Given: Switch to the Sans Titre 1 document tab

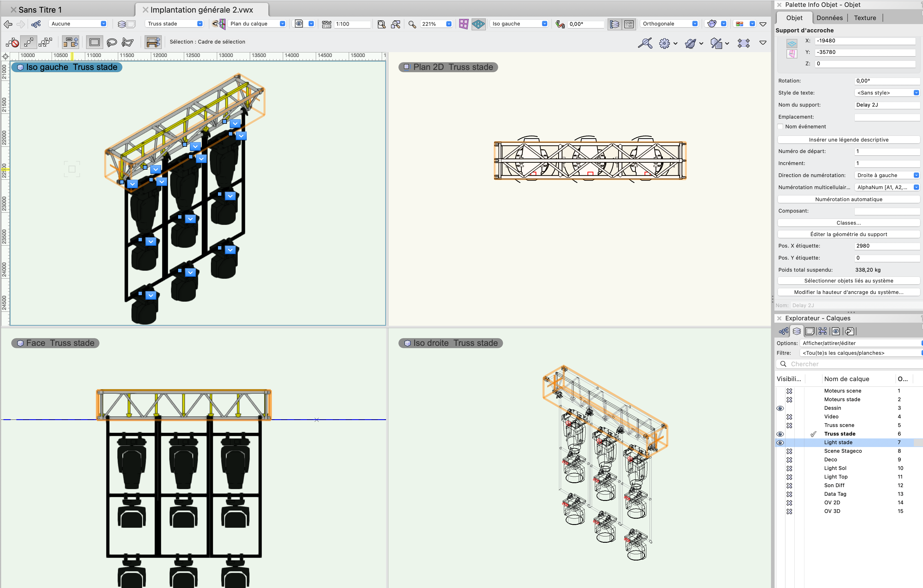Looking at the screenshot, I should tap(40, 9).
